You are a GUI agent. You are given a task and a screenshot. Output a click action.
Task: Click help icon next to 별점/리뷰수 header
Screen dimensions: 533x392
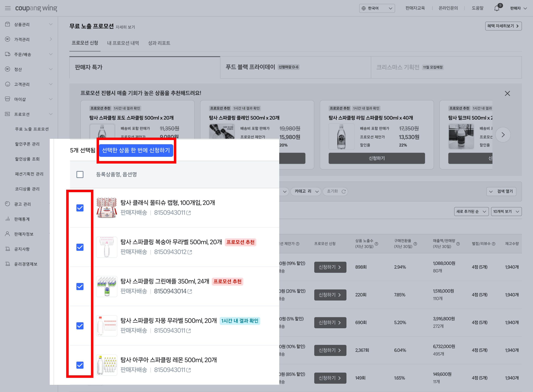point(494,244)
